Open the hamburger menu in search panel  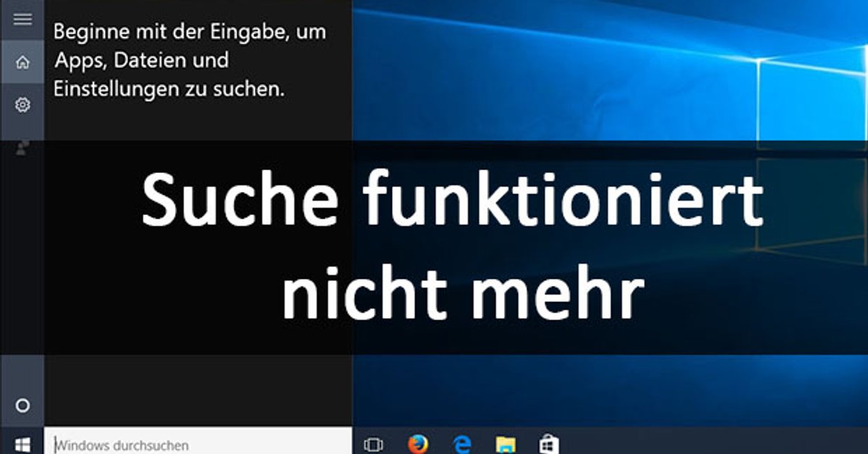[x=22, y=20]
